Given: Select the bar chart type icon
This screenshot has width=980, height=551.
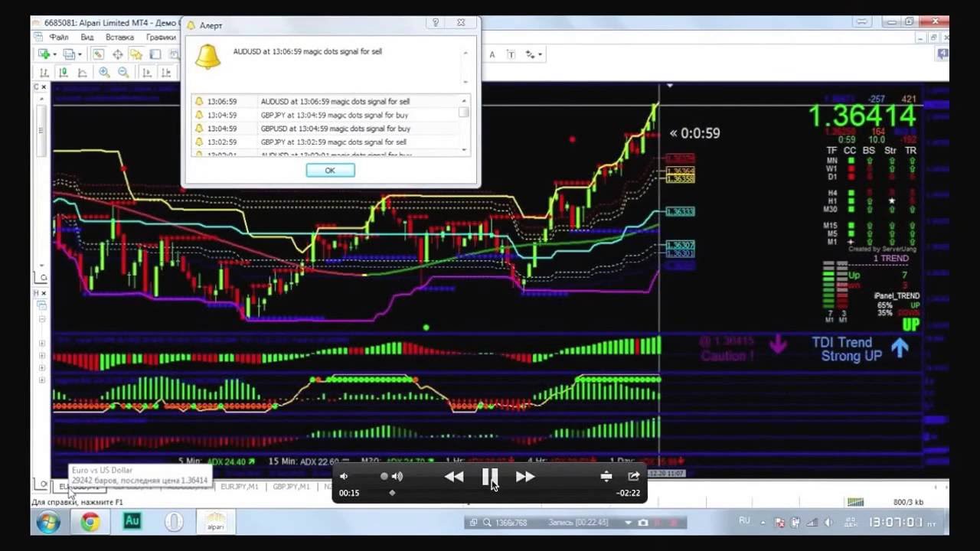Looking at the screenshot, I should point(44,73).
